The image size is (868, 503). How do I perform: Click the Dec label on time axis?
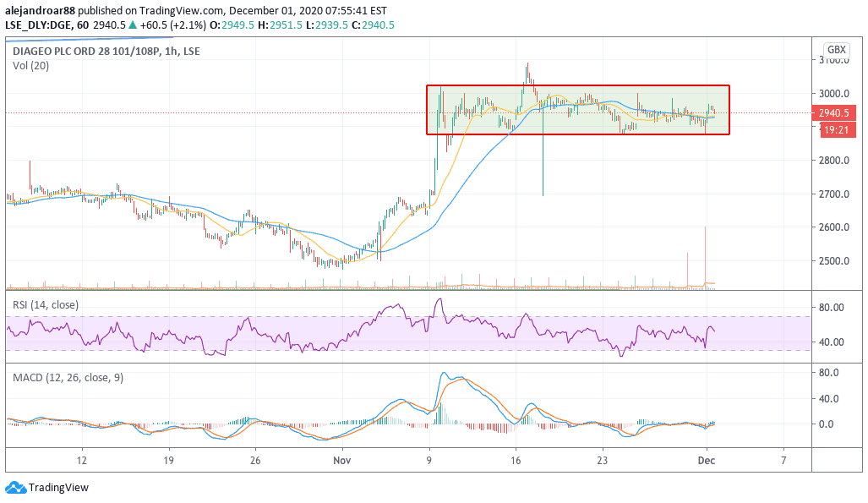(707, 461)
